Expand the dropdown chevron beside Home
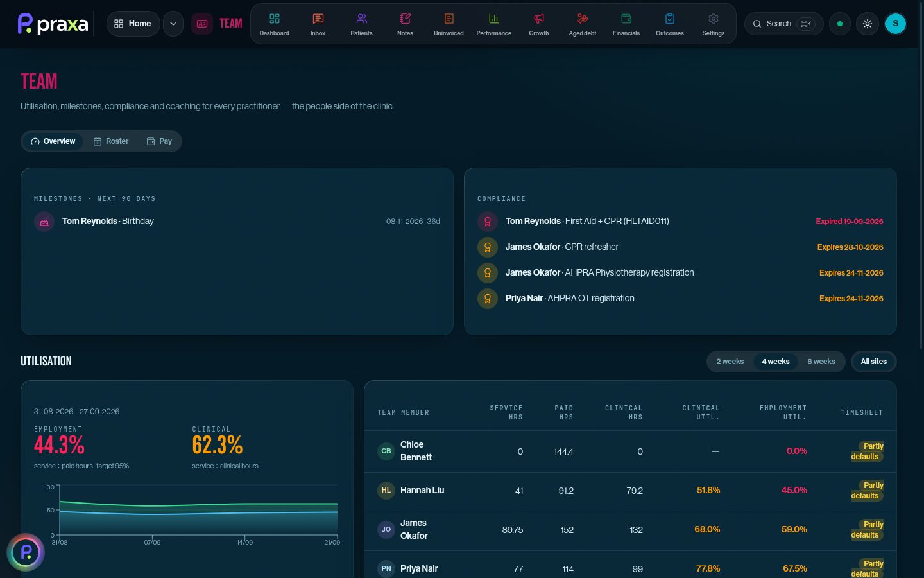Screen dimensions: 924x578 (x=173, y=24)
